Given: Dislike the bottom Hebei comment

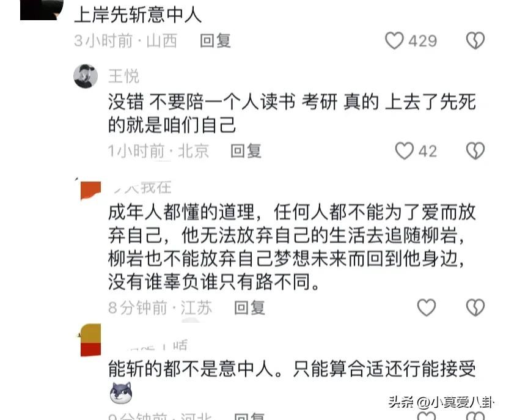Looking at the screenshot, I should click(x=475, y=416).
